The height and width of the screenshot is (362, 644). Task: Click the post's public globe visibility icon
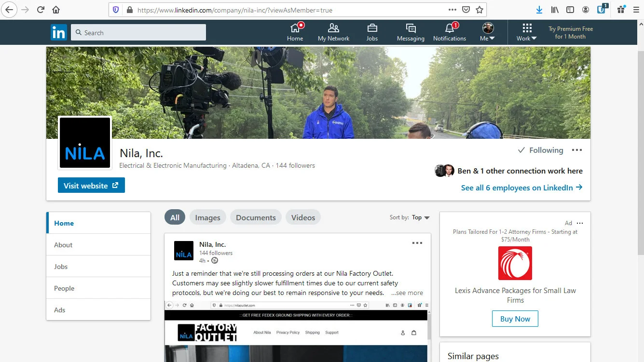point(215,260)
